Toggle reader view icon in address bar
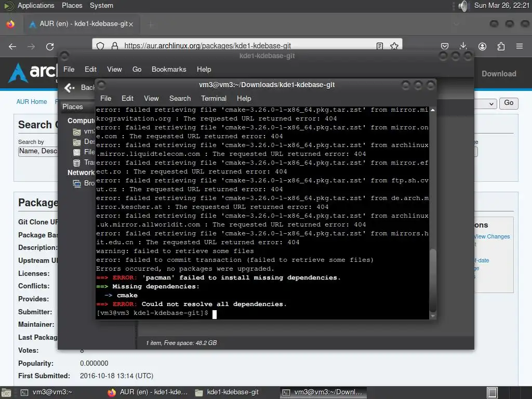Screen dimensions: 532x399 pyautogui.click(x=380, y=46)
